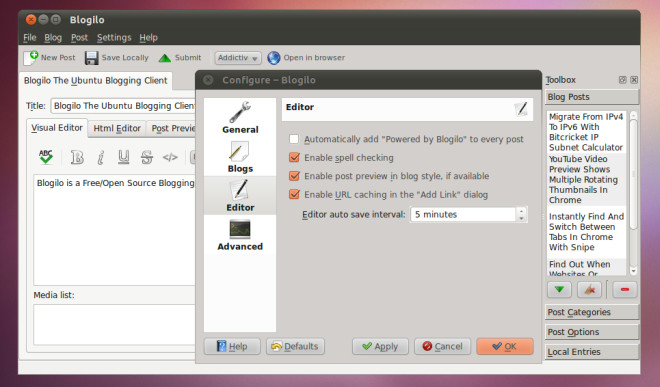Click Cancel button in Configure dialog
This screenshot has width=660, height=387.
tap(442, 346)
